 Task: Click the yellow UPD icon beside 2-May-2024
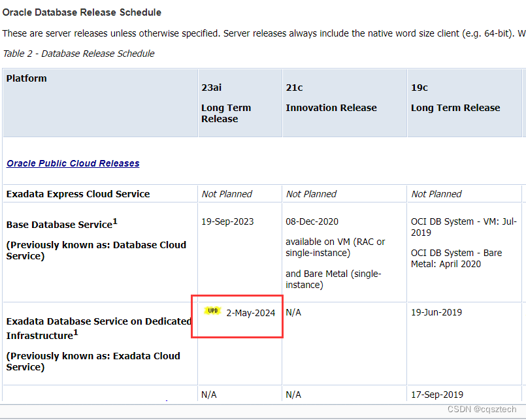tap(212, 311)
